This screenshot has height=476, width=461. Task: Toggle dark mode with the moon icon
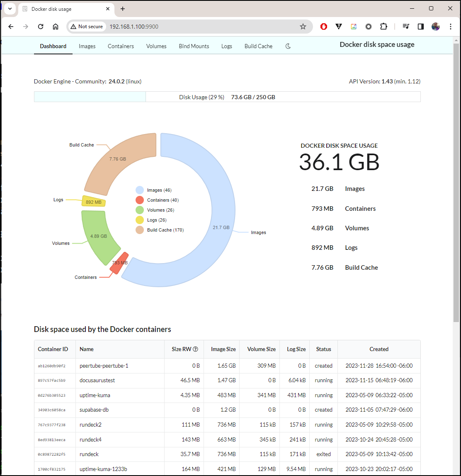288,46
